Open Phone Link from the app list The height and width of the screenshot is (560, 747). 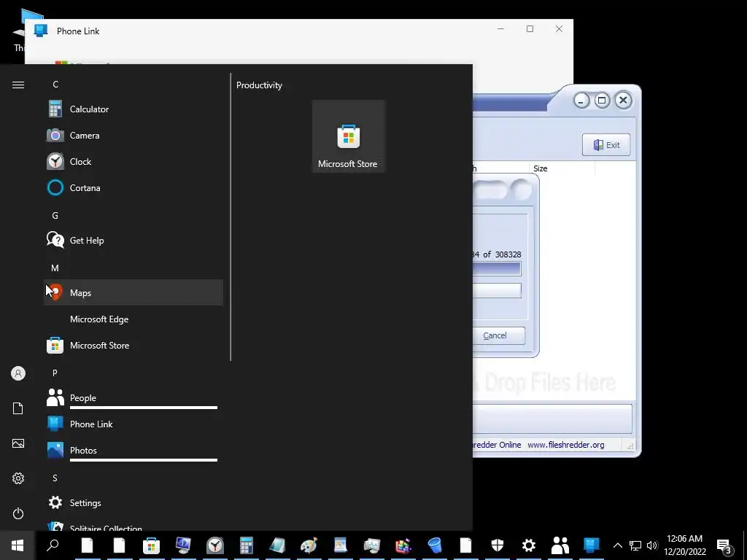coord(133,424)
